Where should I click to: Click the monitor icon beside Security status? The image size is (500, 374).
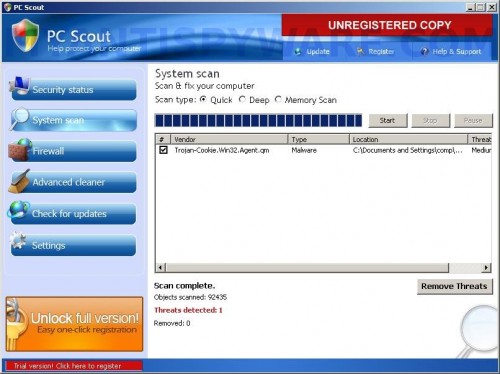coord(19,86)
